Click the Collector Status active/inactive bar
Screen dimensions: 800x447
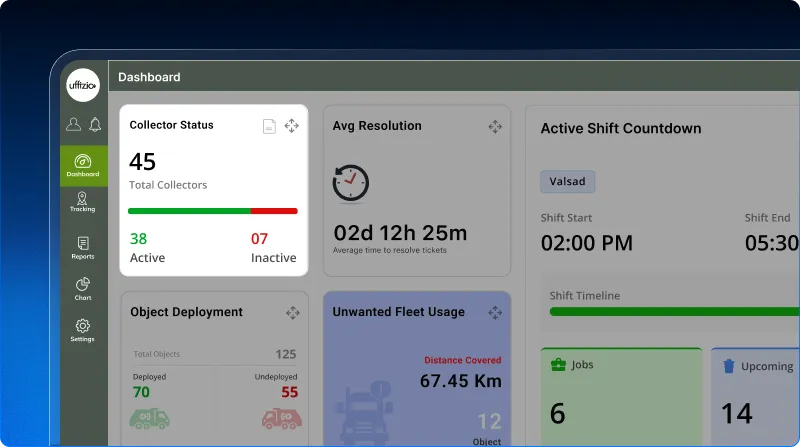pyautogui.click(x=213, y=211)
